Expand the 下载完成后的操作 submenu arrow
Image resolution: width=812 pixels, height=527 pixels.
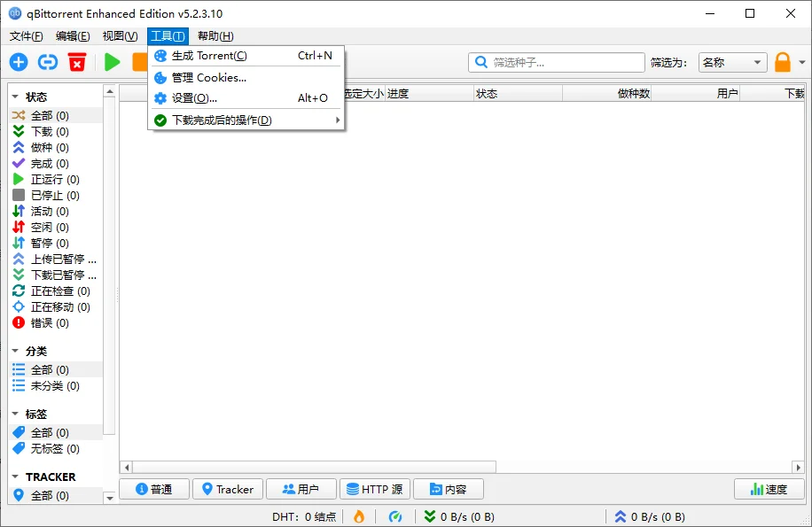pyautogui.click(x=338, y=120)
